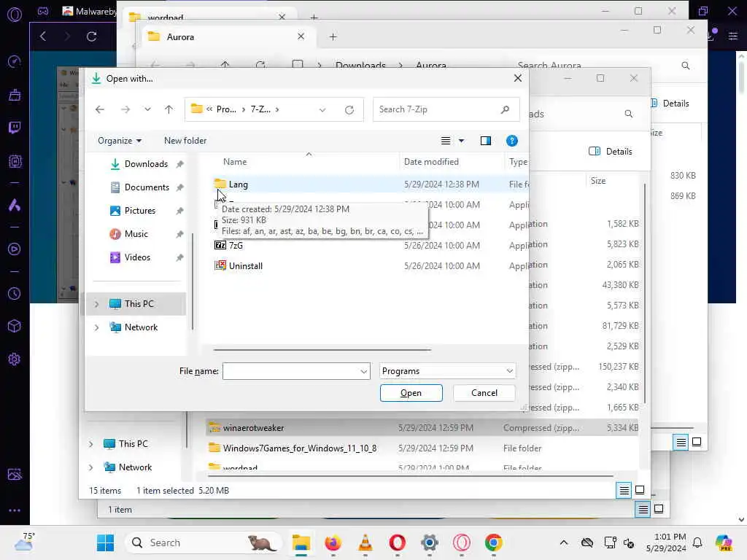
Task: Go up one folder level in dialog
Action: 169,109
